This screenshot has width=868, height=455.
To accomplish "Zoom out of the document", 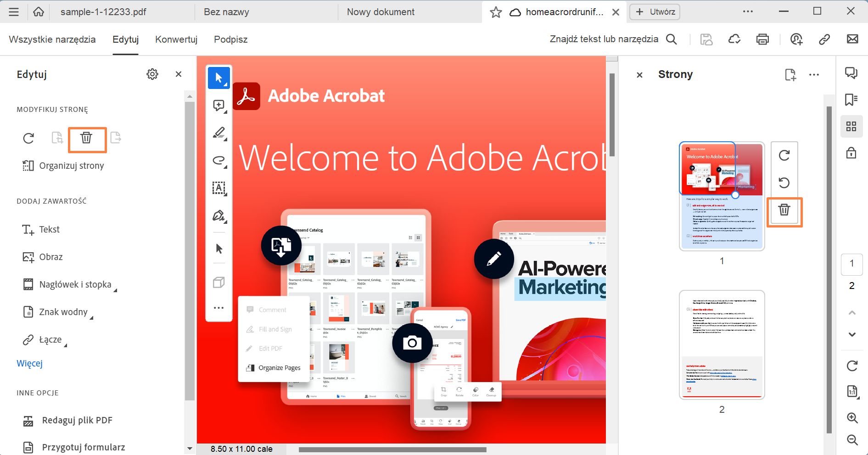I will point(852,440).
